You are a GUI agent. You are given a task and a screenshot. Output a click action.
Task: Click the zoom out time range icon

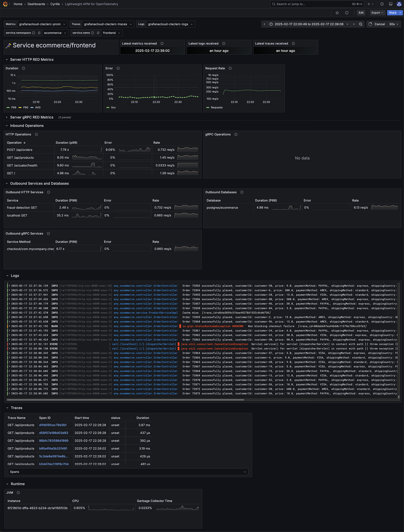coord(360,24)
